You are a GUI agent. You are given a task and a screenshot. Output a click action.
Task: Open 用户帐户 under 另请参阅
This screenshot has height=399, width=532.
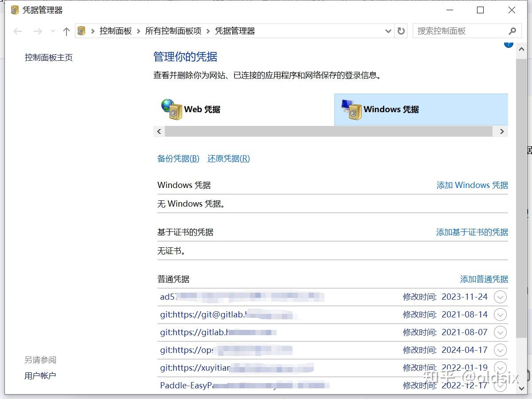pyautogui.click(x=40, y=376)
